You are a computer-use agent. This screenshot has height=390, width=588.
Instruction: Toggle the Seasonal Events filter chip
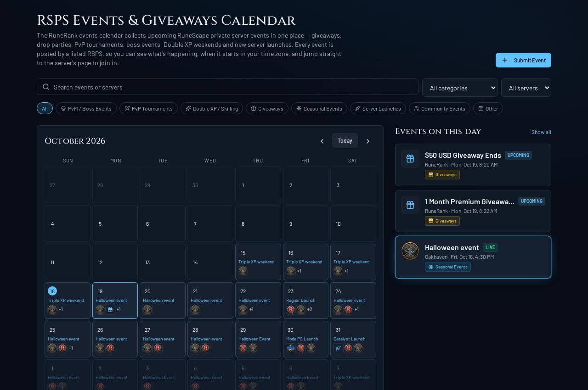tap(319, 108)
